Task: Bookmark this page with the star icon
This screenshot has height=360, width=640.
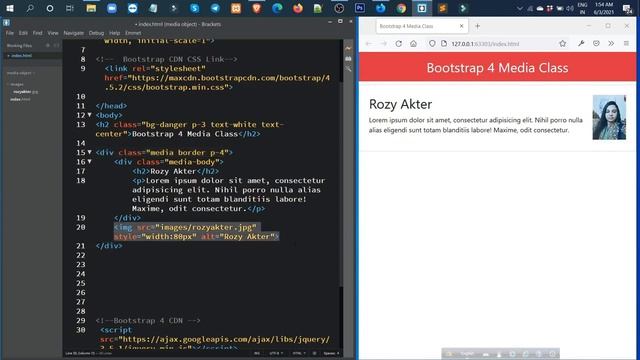Action: click(562, 44)
